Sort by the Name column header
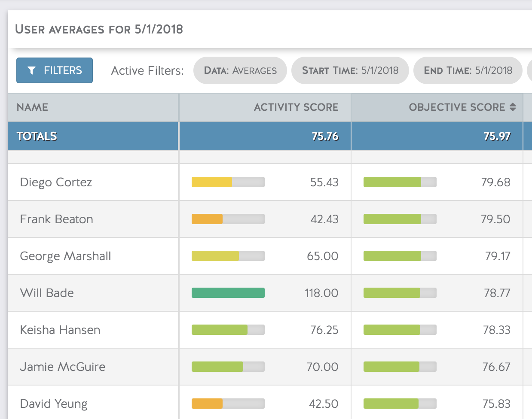 (x=93, y=107)
